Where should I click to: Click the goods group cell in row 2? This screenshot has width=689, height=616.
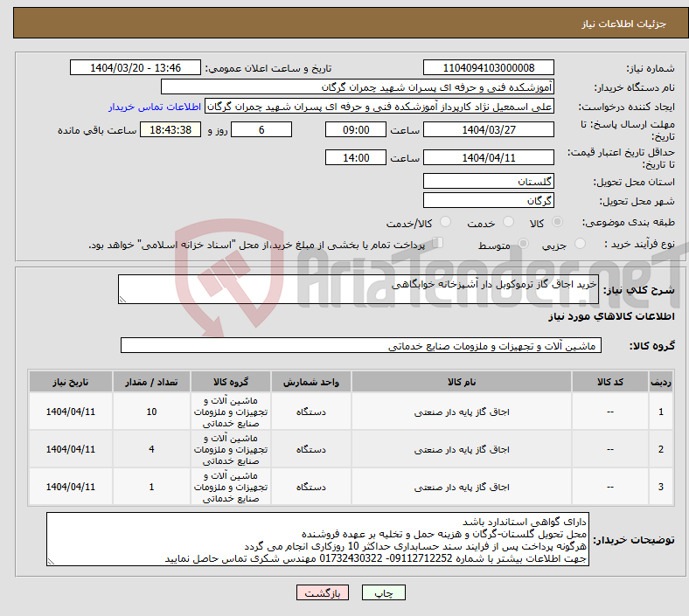231,449
